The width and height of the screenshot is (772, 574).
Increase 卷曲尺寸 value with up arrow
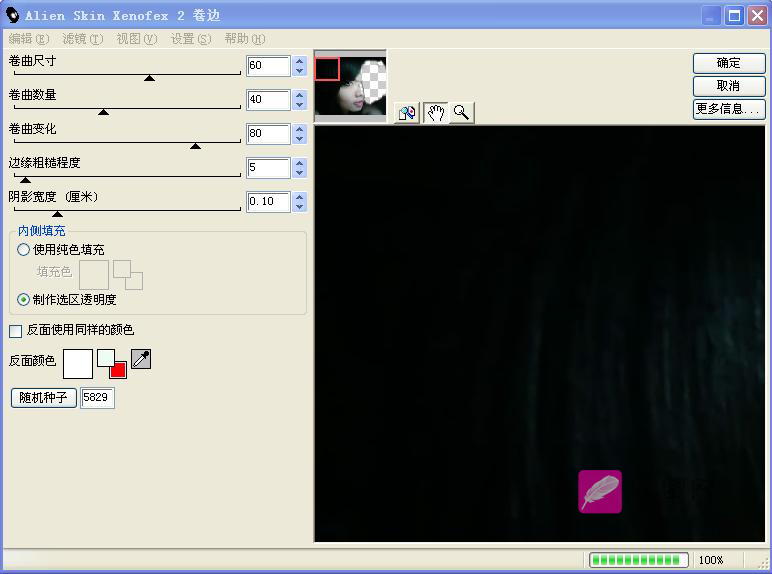point(299,61)
